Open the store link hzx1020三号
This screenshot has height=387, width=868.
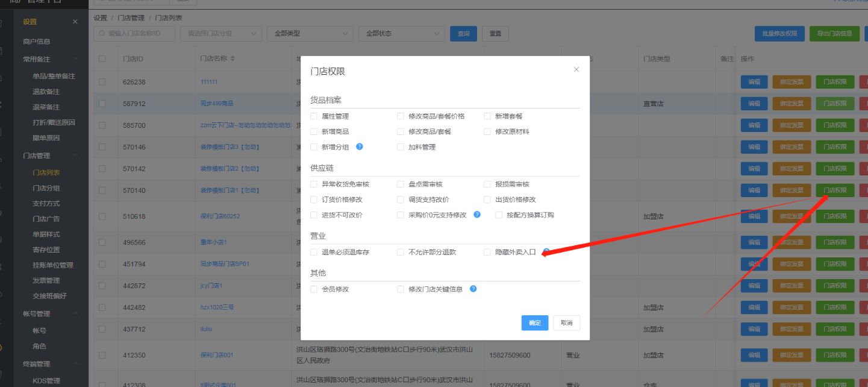pos(217,307)
